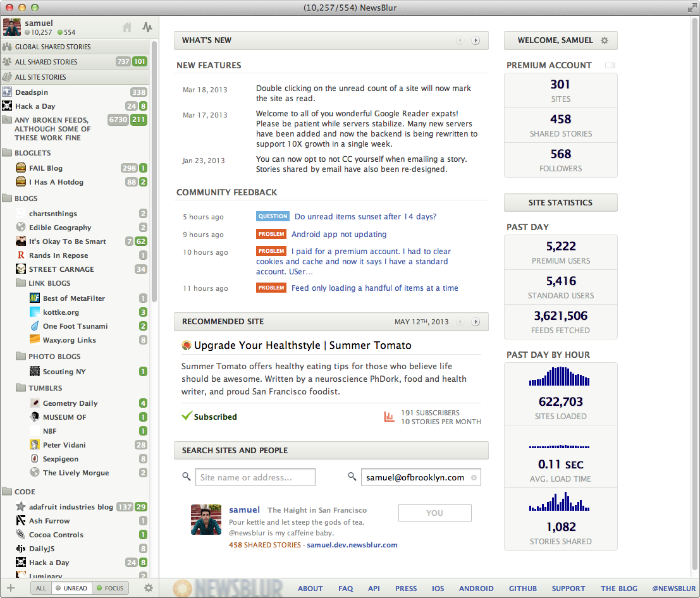Screen dimensions: 700x598
Task: Open the activity pulse icon
Action: [147, 28]
